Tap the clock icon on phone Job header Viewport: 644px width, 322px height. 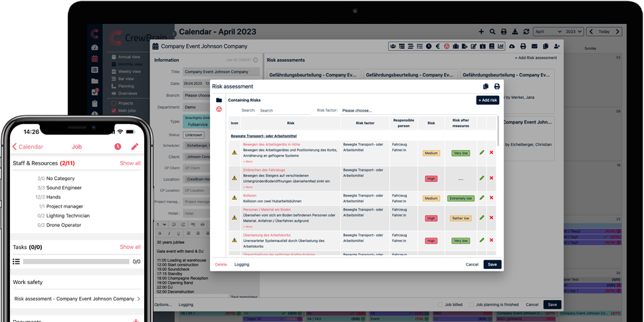click(118, 147)
